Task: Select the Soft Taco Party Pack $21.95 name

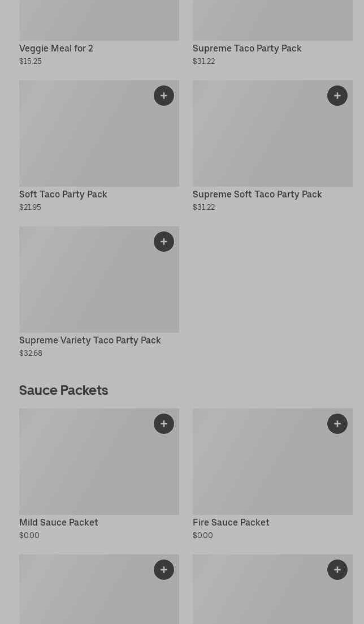Action: point(63,195)
